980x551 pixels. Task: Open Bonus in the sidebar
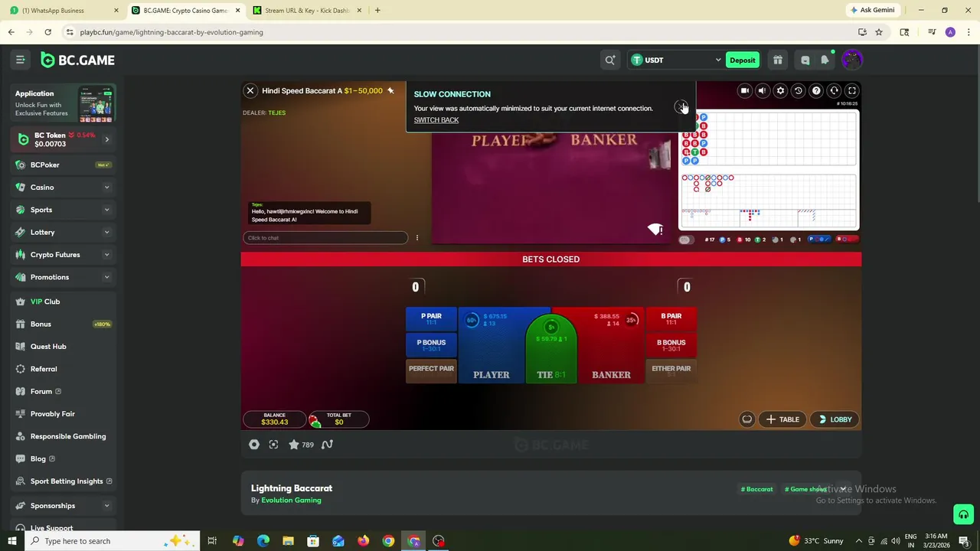[x=64, y=324]
